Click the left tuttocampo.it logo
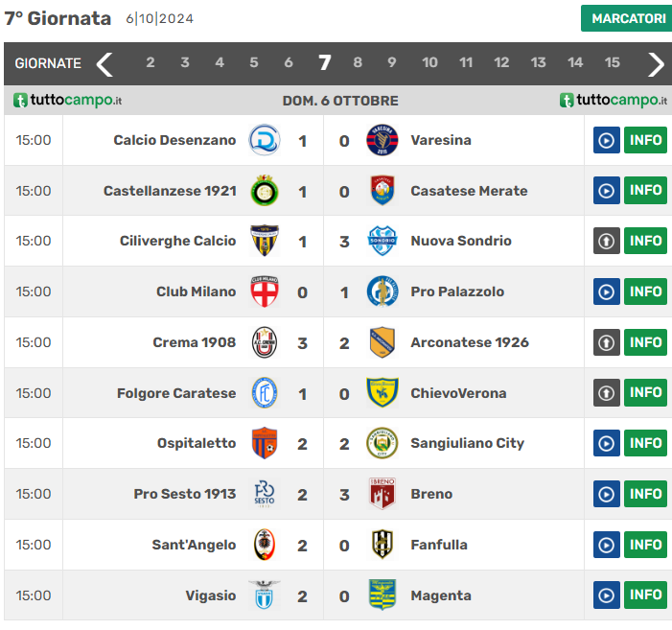Viewport: 672px width, 630px height. (x=68, y=100)
